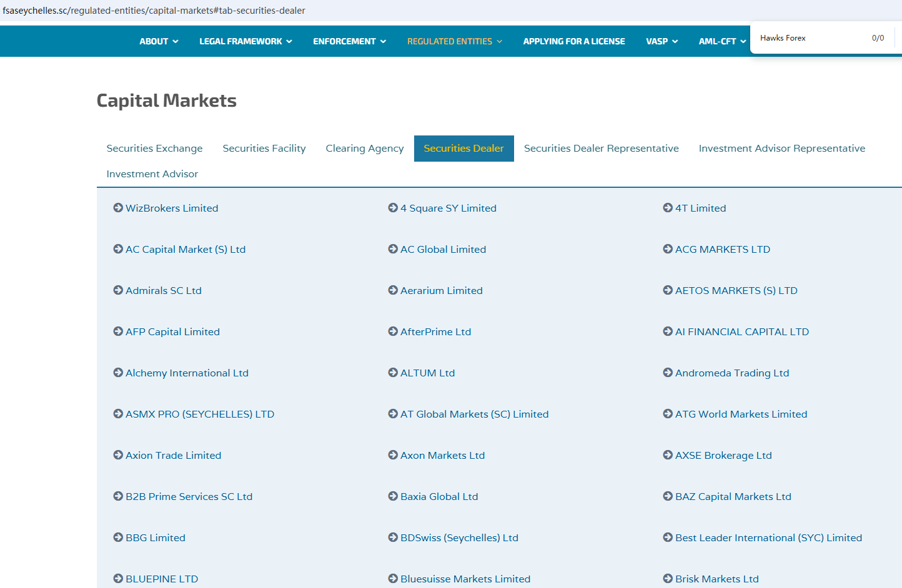
Task: Open the LEGAL FRAMEWORK dropdown
Action: pyautogui.click(x=245, y=41)
